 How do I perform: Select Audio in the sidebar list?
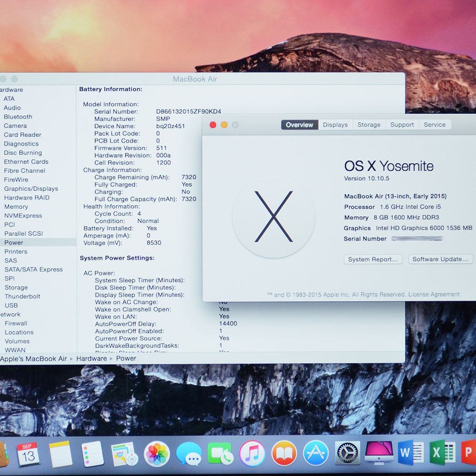(x=12, y=108)
